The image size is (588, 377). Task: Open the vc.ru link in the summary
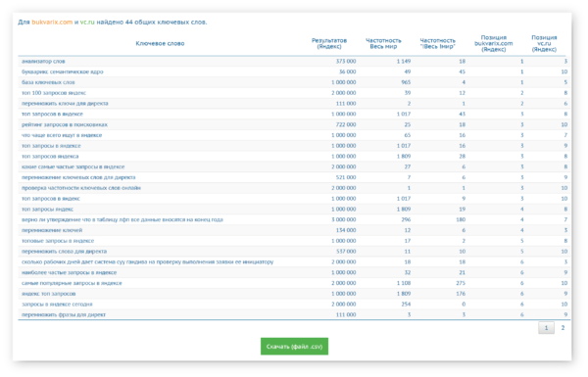(x=87, y=23)
